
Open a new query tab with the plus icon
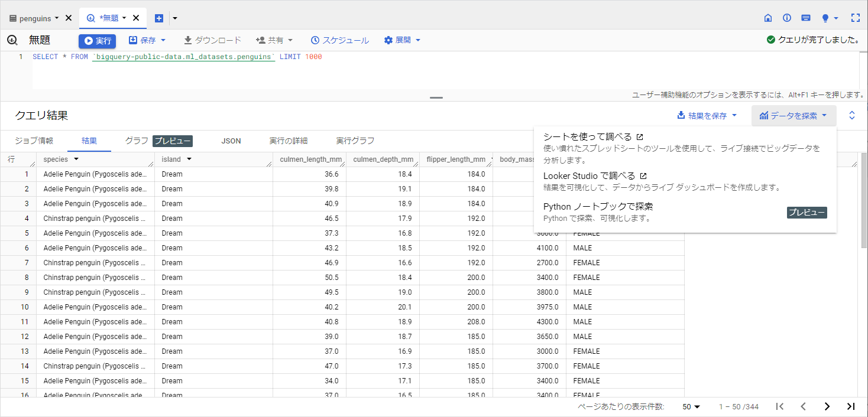158,18
